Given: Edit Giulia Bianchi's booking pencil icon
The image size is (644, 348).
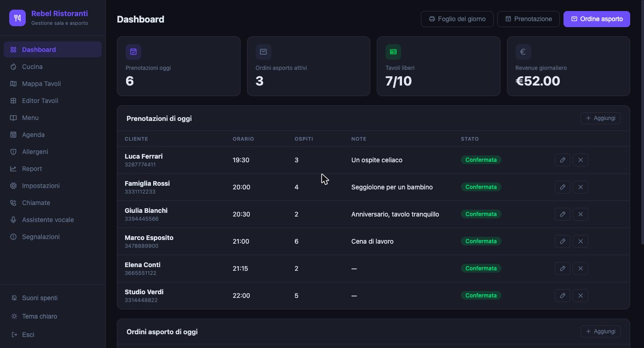Looking at the screenshot, I should coord(563,214).
